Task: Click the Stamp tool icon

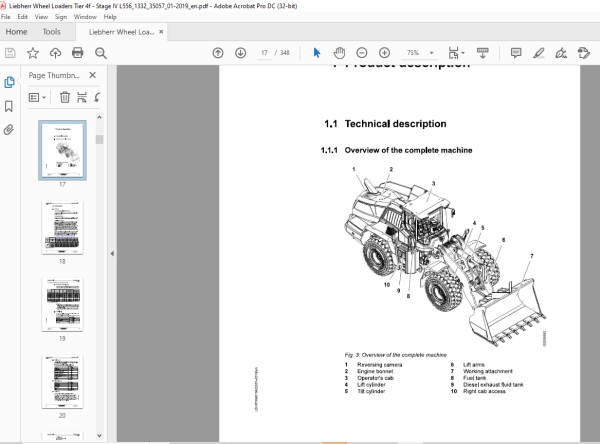Action: pyautogui.click(x=584, y=53)
